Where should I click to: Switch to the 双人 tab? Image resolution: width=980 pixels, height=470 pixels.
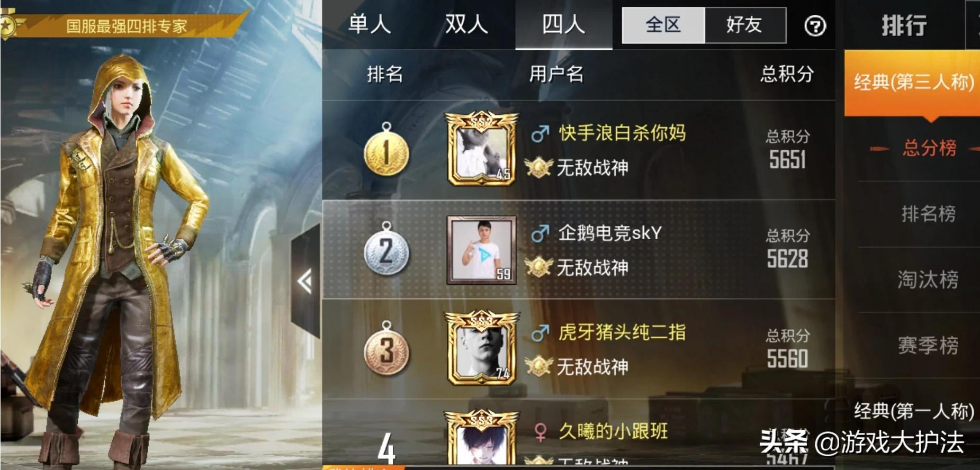pos(466,25)
